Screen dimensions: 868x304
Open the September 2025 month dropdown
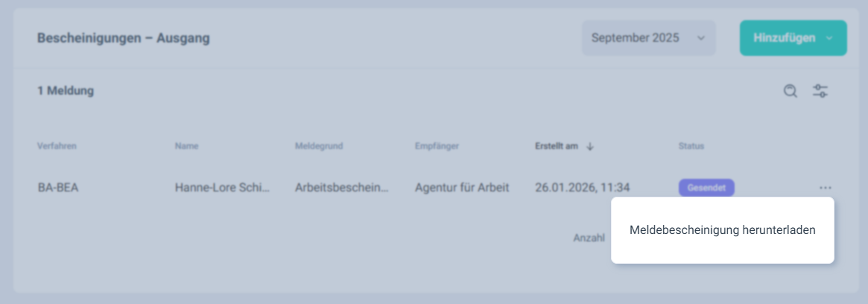(x=648, y=38)
